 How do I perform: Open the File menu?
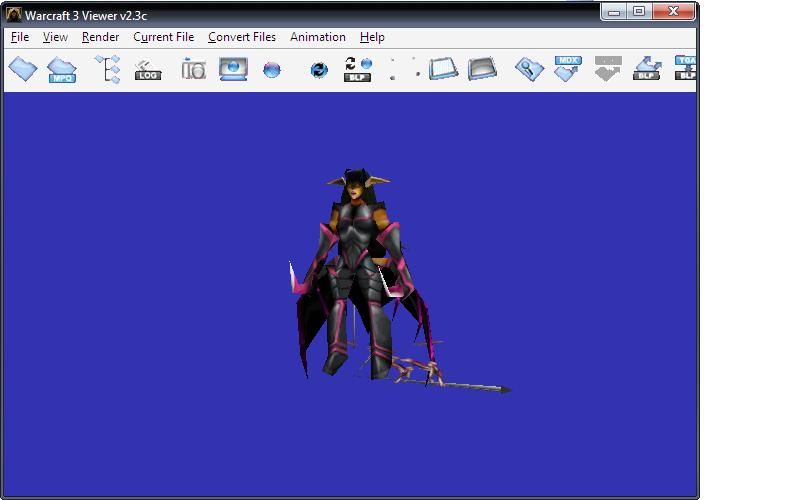point(20,37)
